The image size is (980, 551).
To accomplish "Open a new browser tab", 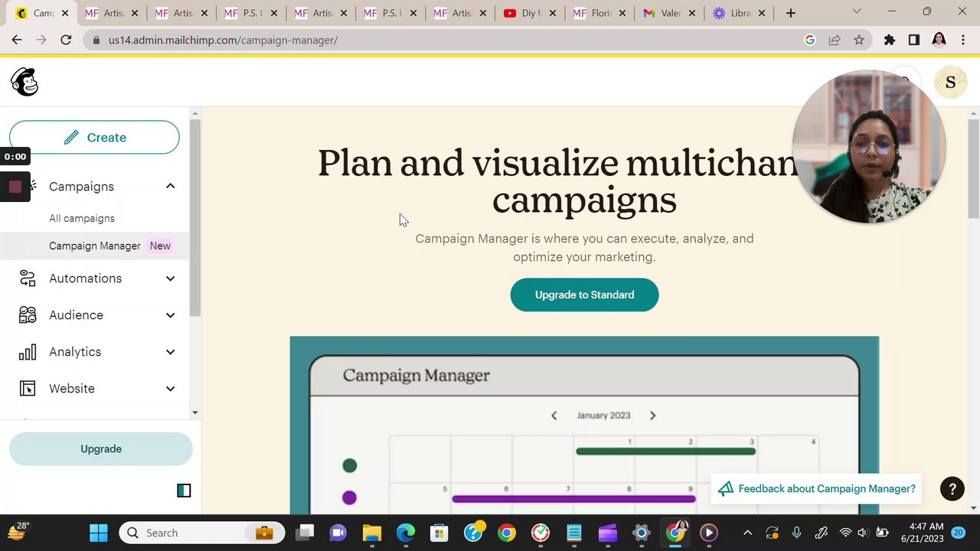I will coord(791,13).
